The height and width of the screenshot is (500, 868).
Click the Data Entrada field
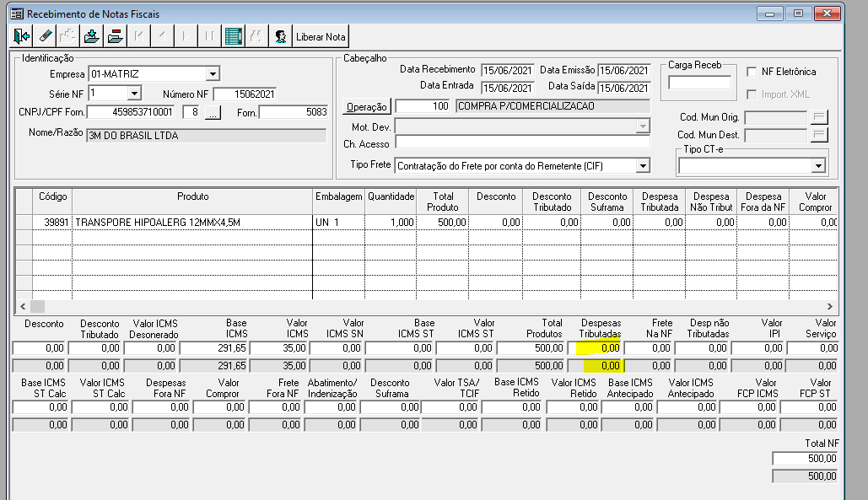pos(508,88)
